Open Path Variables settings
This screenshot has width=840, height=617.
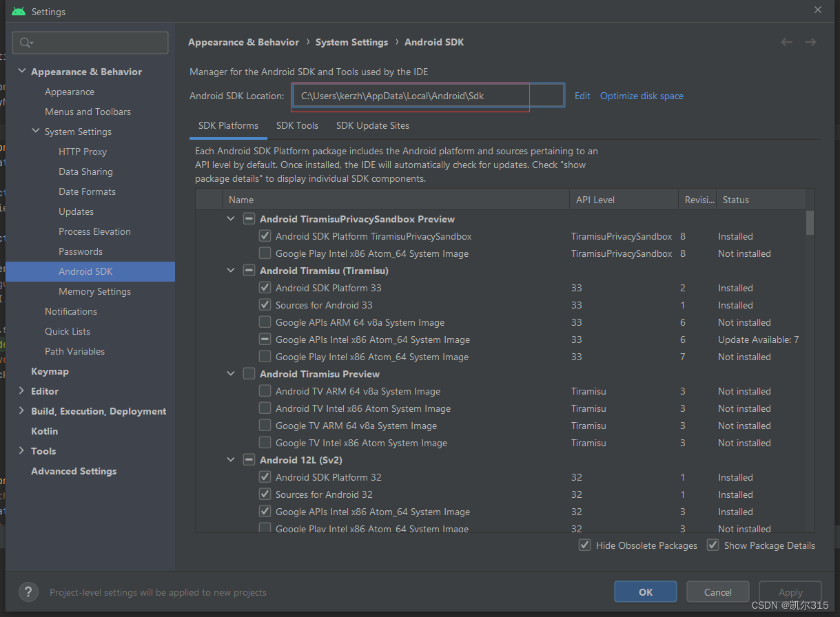[x=74, y=351]
